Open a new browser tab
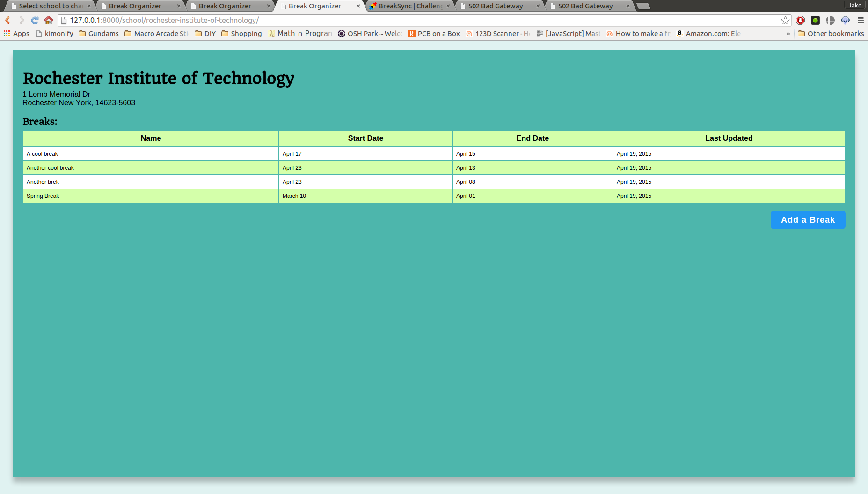Screen dimensions: 868x494 coord(643,6)
